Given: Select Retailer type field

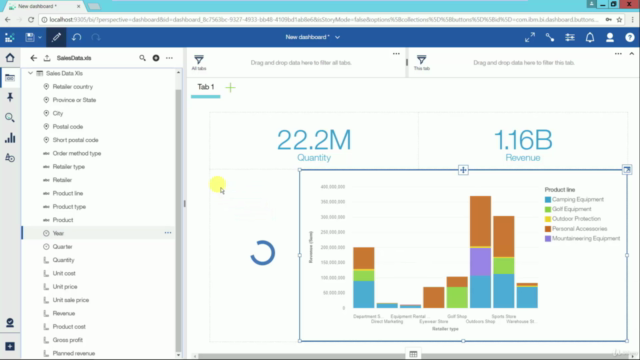Looking at the screenshot, I should pos(69,167).
